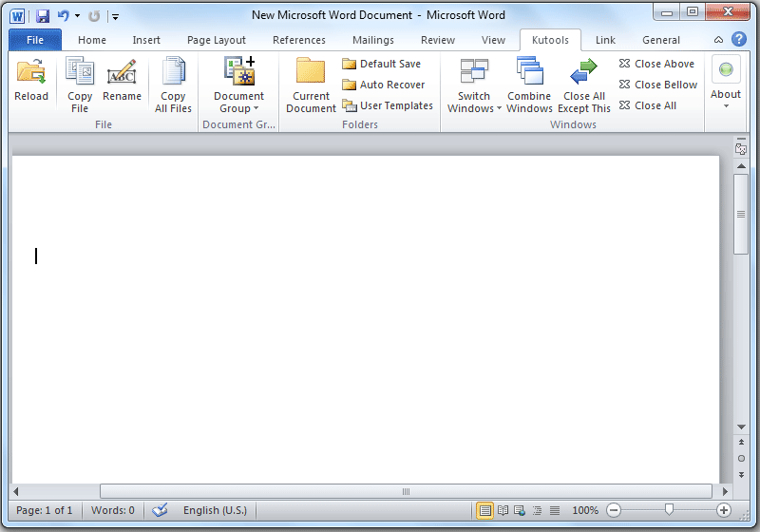Minimize the ribbon with caret icon
Viewport: 760px width, 532px height.
tap(718, 40)
